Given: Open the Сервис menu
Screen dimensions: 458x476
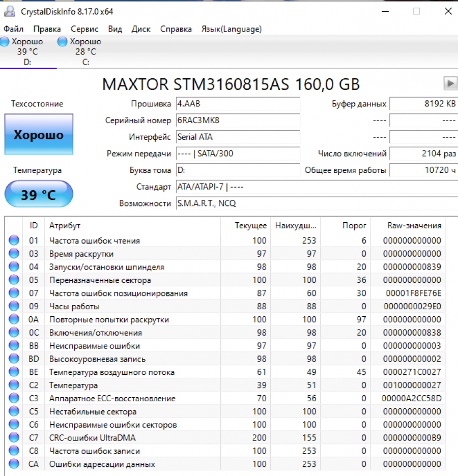Looking at the screenshot, I should click(x=84, y=29).
